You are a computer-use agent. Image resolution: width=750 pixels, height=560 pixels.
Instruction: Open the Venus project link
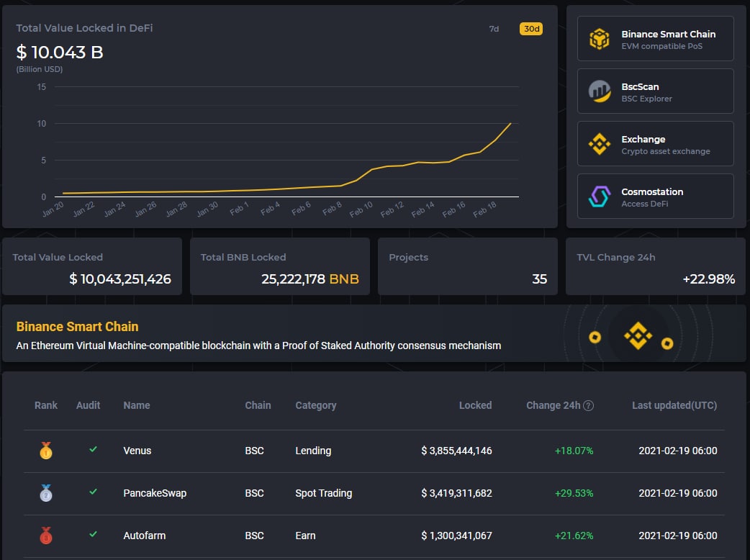pos(137,451)
